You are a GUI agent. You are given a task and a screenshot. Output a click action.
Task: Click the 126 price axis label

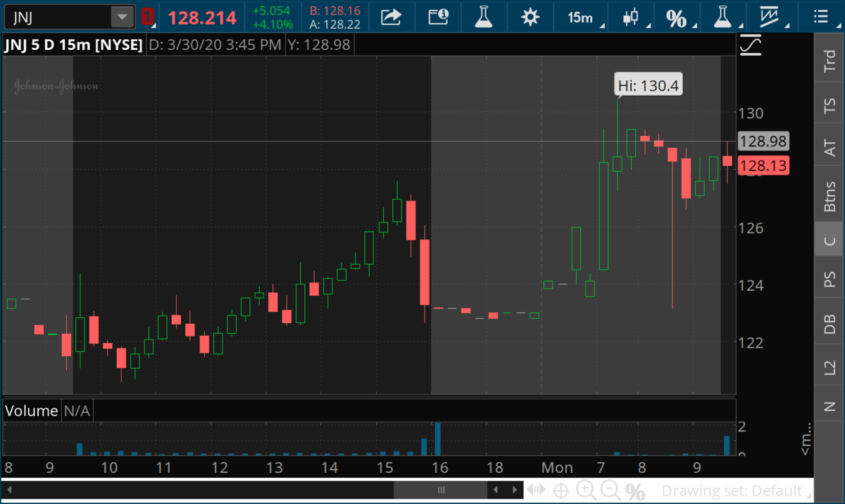pos(751,227)
